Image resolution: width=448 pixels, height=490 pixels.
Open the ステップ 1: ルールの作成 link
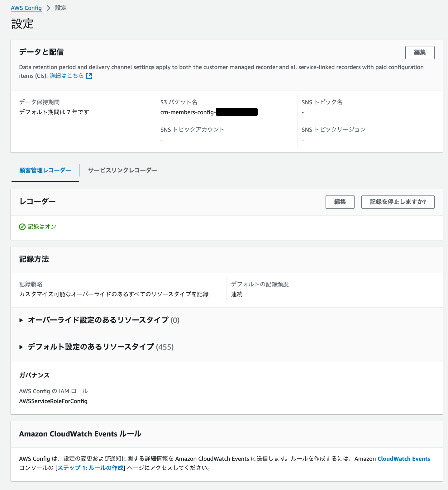click(91, 468)
